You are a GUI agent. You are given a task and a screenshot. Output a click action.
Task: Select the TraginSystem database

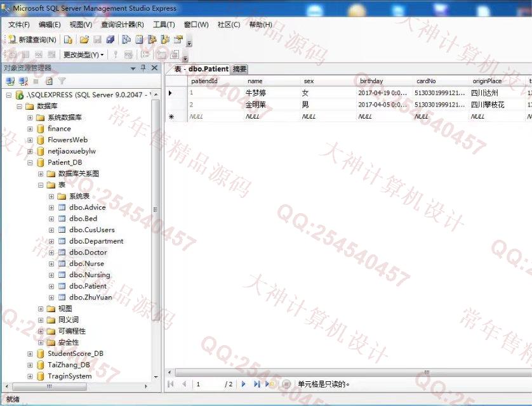pos(70,376)
